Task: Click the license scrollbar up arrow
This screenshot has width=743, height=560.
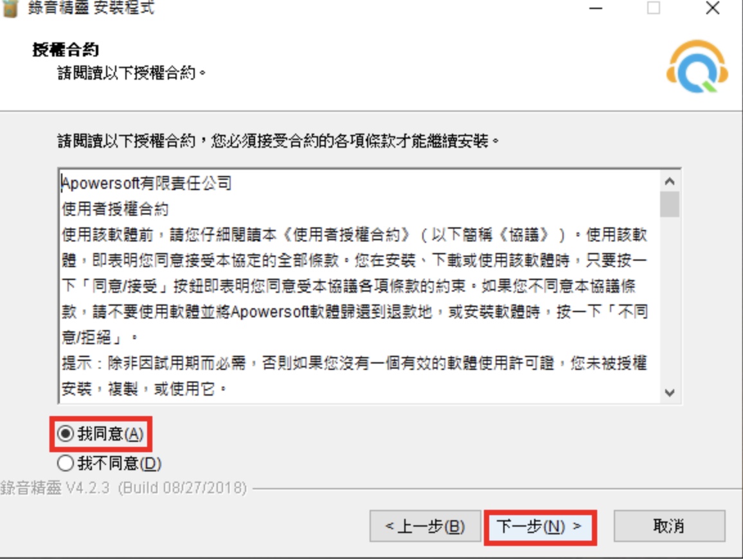Action: pos(670,181)
